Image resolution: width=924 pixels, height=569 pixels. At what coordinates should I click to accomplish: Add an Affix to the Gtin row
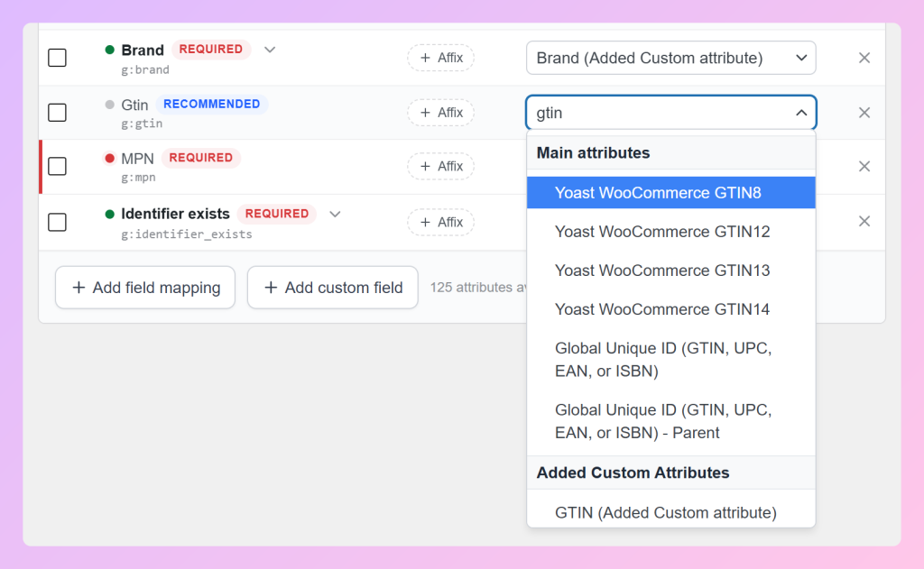(440, 113)
